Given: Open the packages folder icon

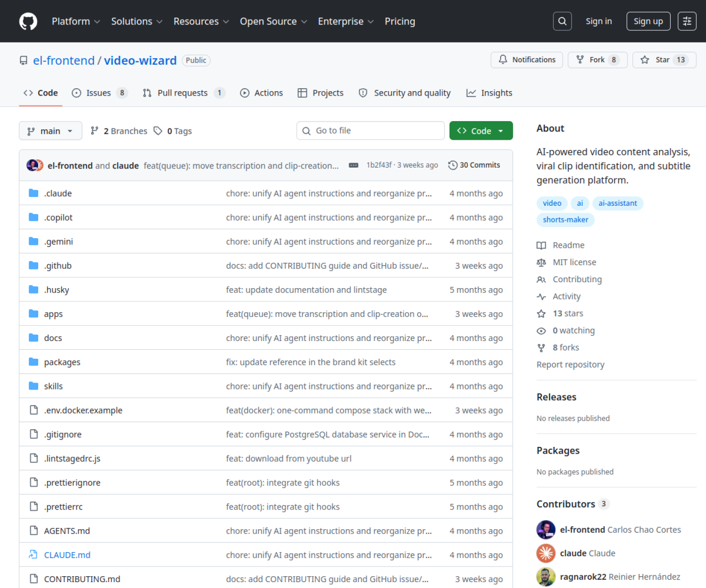Looking at the screenshot, I should (x=33, y=362).
